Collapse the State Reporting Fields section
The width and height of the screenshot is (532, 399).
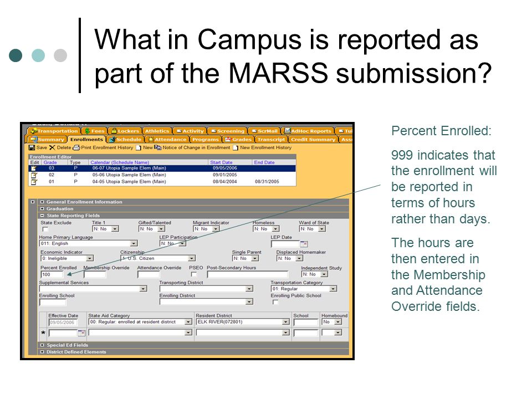(42, 216)
